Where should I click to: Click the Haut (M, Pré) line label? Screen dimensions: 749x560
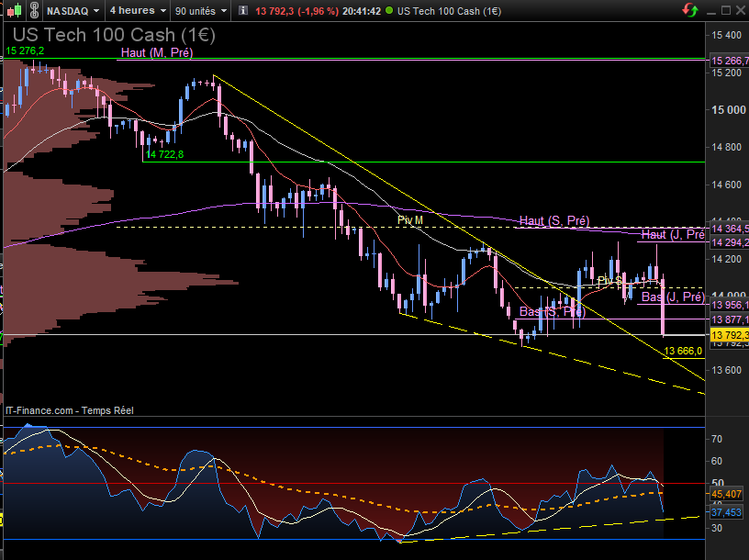pyautogui.click(x=157, y=52)
